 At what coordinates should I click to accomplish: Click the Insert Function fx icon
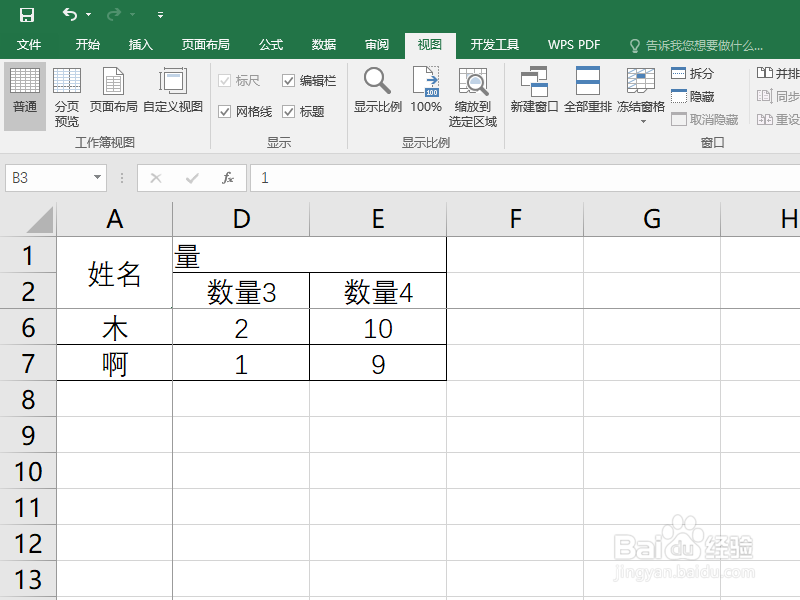[228, 178]
